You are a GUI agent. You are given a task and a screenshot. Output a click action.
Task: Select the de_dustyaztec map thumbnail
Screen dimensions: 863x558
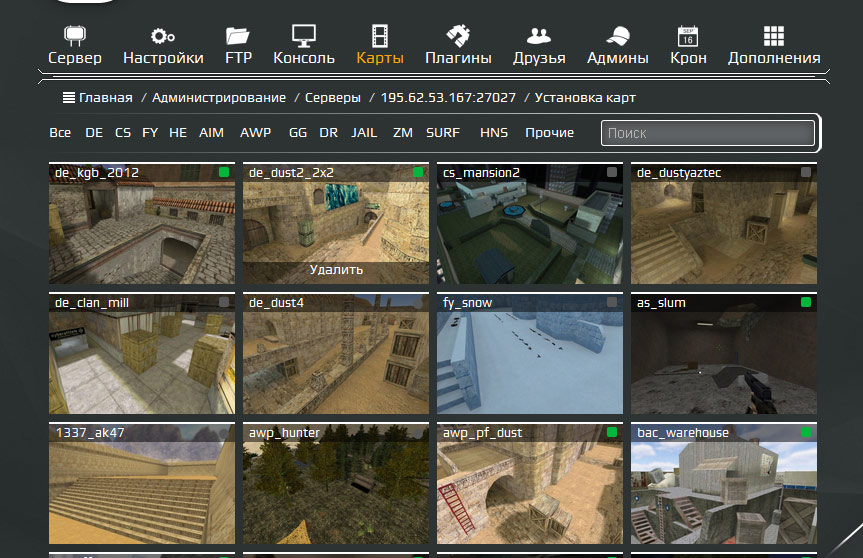coord(724,223)
